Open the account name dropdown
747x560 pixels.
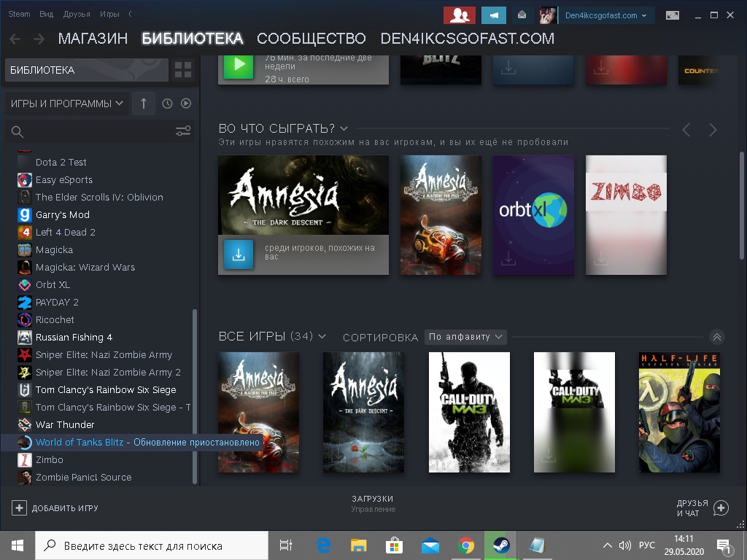606,15
